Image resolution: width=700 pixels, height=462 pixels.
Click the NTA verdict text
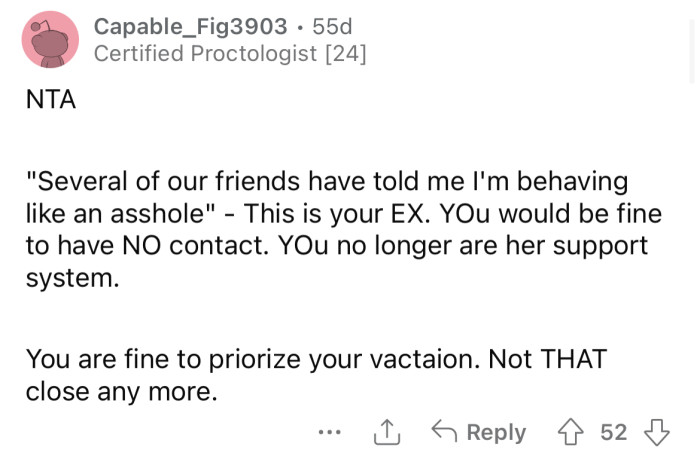pyautogui.click(x=51, y=100)
